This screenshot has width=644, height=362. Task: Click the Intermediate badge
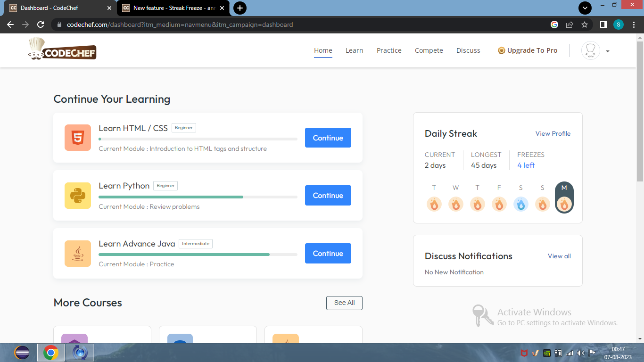tap(196, 244)
